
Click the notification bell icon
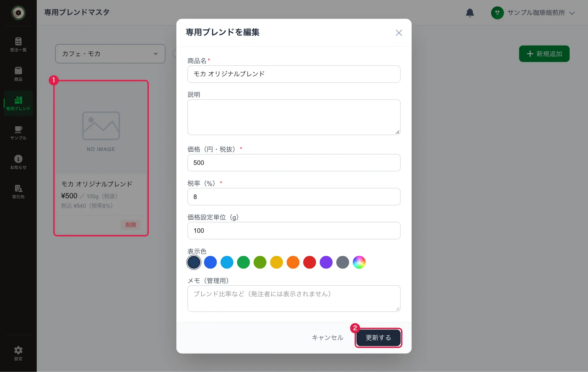click(470, 13)
